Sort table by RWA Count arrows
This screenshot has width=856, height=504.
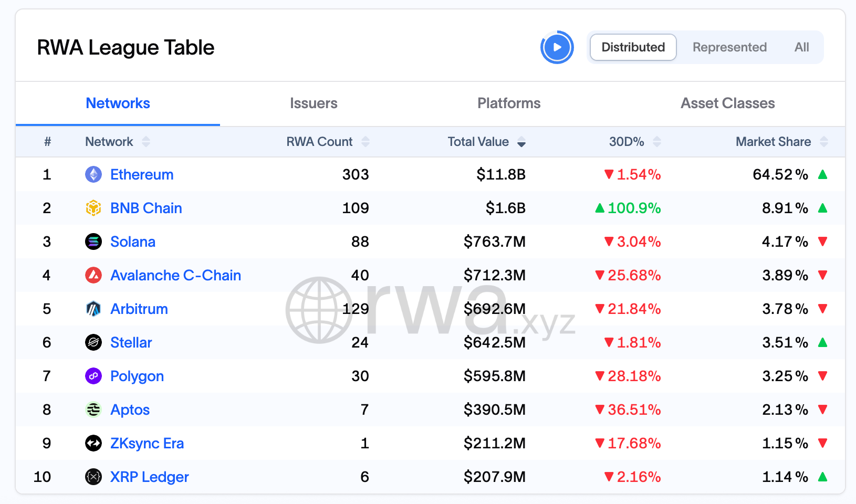click(366, 142)
